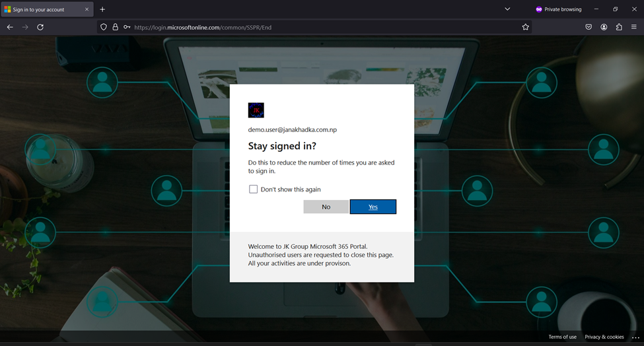Click the Welcome to JK Group portal text
This screenshot has width=644, height=346.
pyautogui.click(x=321, y=255)
